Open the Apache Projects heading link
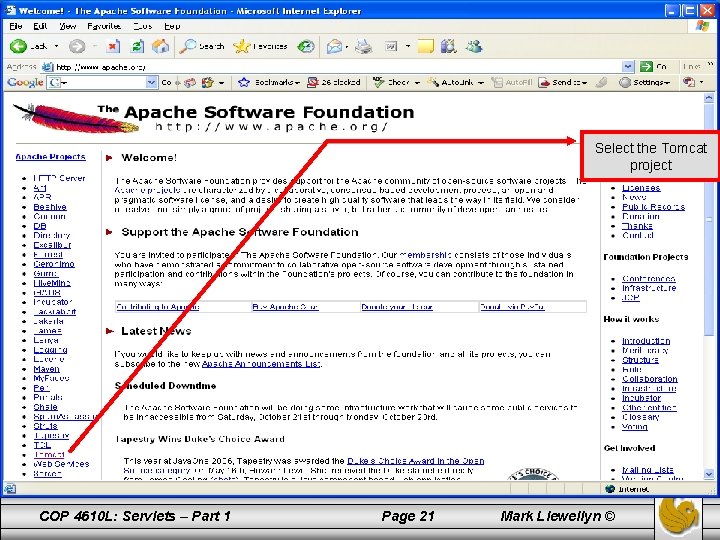 pos(51,157)
